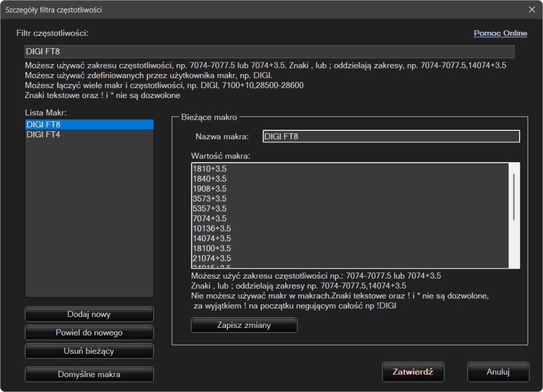Click the 7074+3.5 macro value line
This screenshot has height=392, width=543.
[209, 218]
